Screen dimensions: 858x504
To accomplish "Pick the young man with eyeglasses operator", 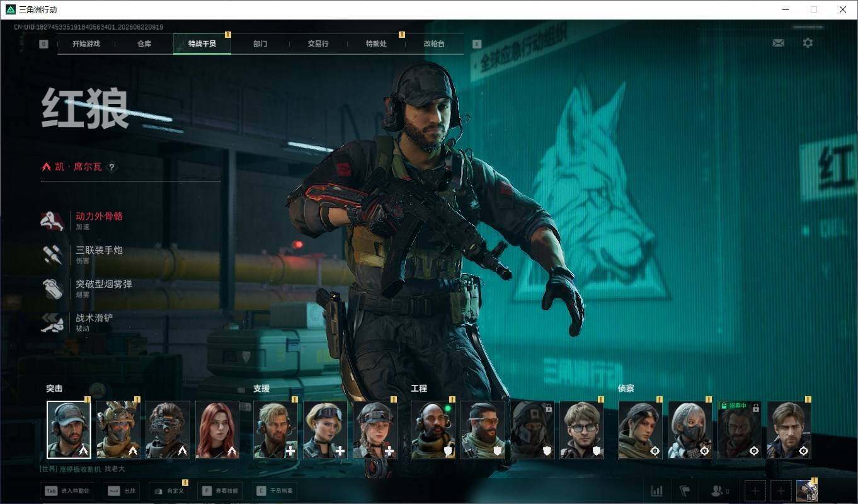I will (x=582, y=430).
